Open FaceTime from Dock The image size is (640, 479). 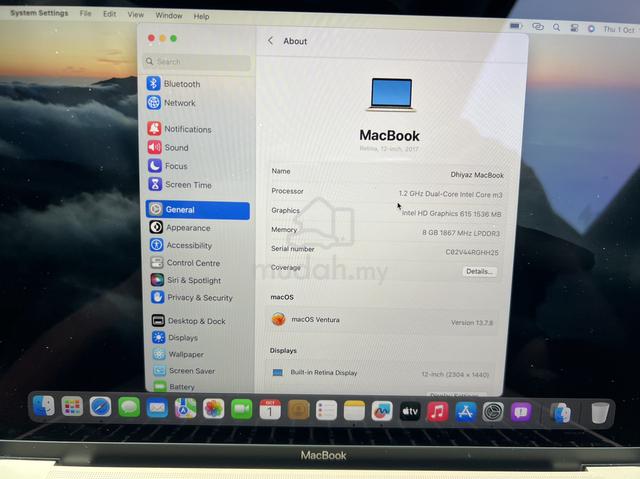click(242, 409)
